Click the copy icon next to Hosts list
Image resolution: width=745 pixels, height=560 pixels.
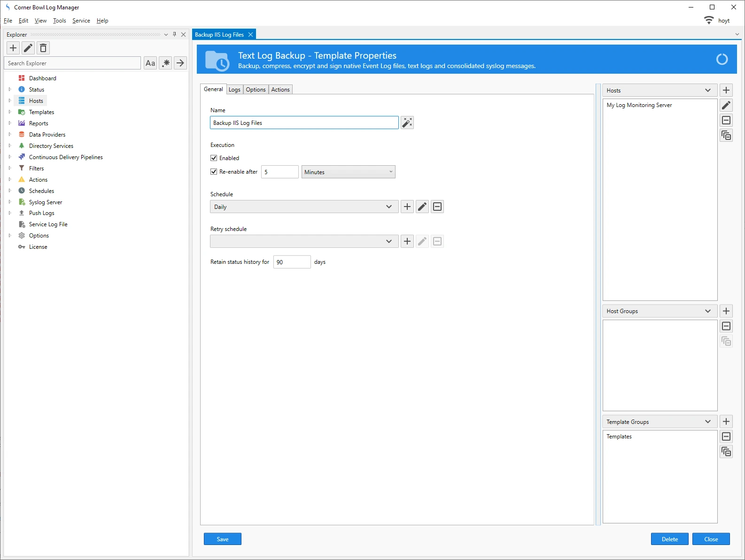tap(726, 136)
